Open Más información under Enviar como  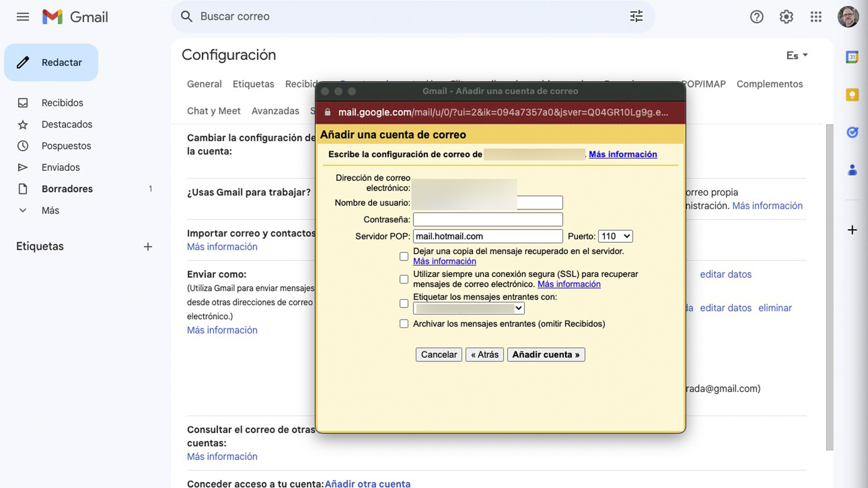(x=222, y=330)
